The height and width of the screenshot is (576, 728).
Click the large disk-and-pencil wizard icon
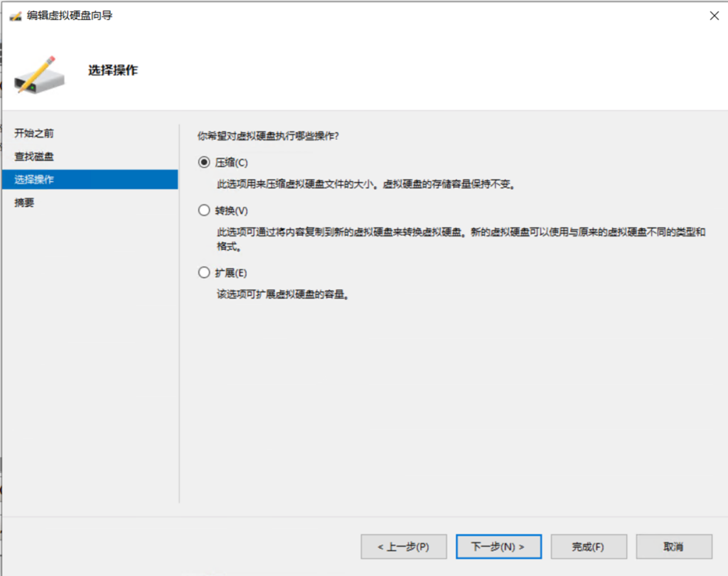(x=40, y=75)
